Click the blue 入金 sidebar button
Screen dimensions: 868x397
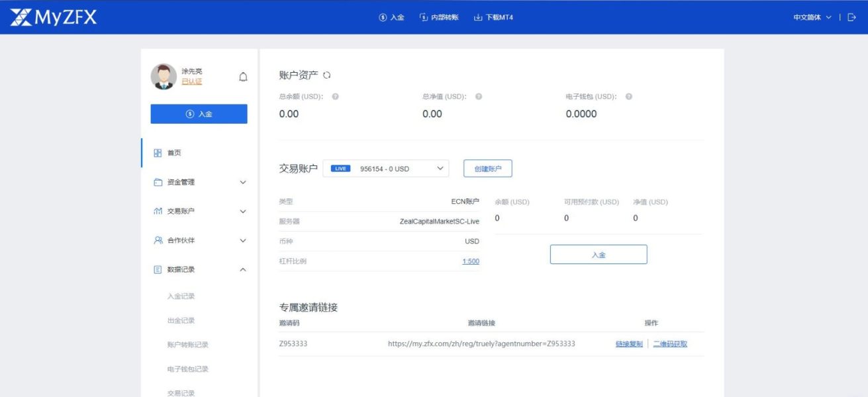199,114
